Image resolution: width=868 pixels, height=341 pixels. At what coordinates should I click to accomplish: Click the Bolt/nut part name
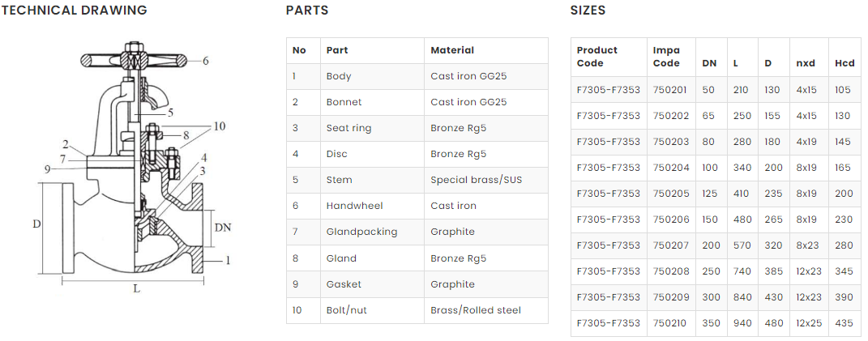[345, 310]
